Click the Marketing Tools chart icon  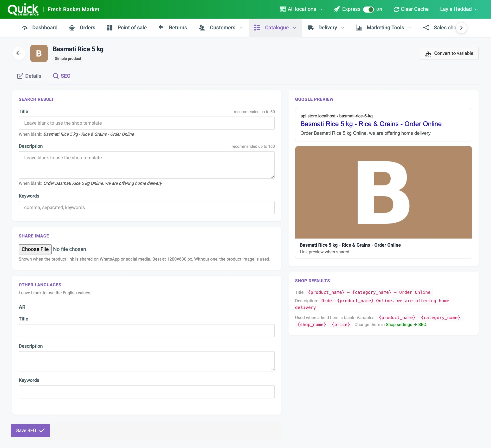tap(359, 28)
